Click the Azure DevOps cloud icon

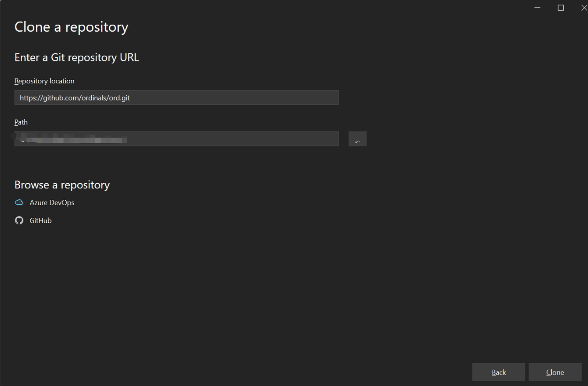[x=19, y=202]
